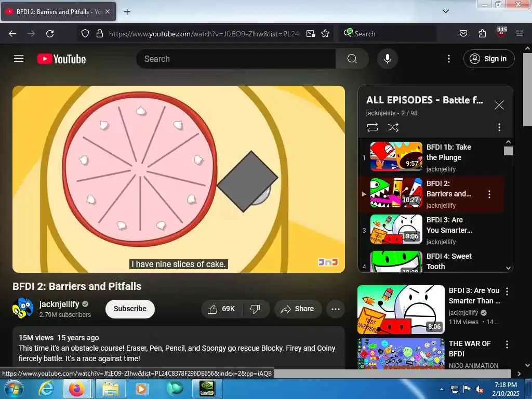The width and height of the screenshot is (532, 399).
Task: Show hidden system tray icons
Action: coord(442,389)
